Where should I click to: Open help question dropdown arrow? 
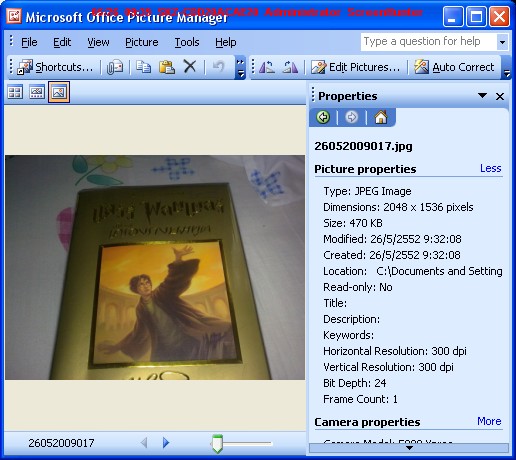click(x=502, y=42)
